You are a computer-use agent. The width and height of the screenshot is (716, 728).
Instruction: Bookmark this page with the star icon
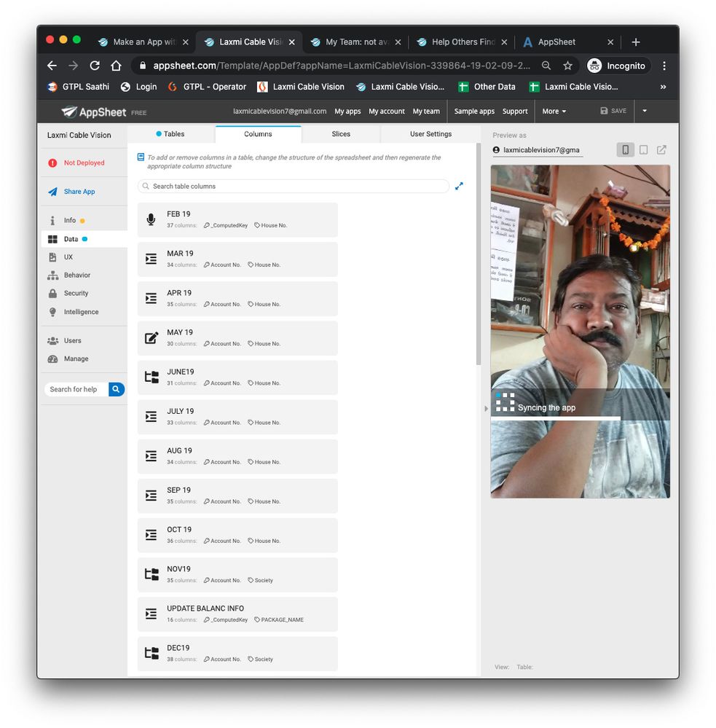(x=567, y=66)
